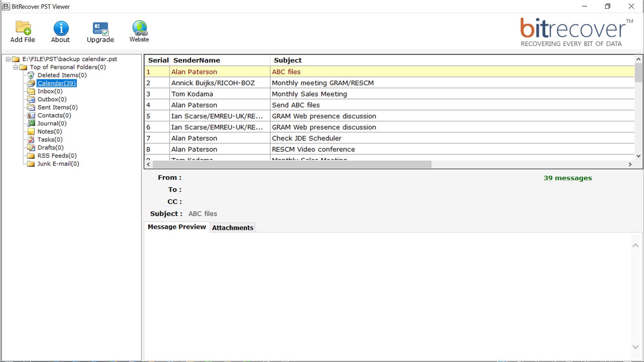Select the Check JDE Scheduler message
This screenshot has height=362, width=644.
coord(389,138)
